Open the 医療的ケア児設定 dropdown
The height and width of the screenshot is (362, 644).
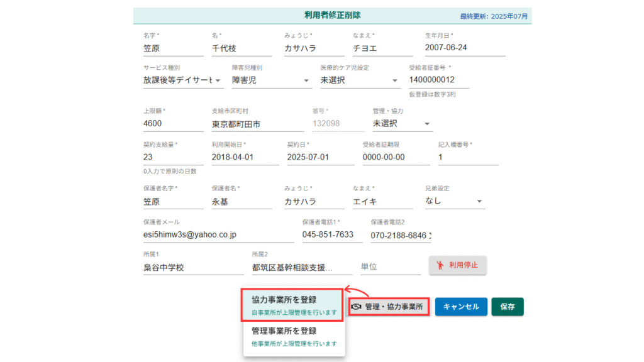tap(360, 80)
